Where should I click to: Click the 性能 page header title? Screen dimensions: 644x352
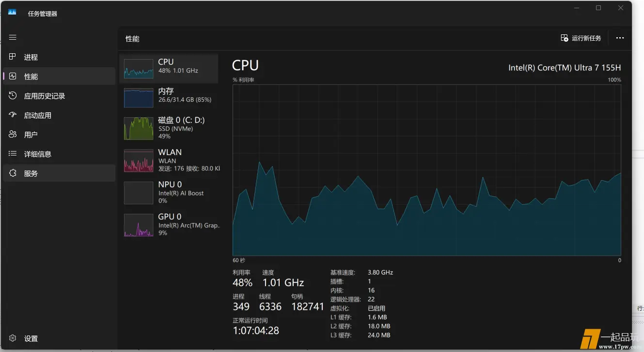pyautogui.click(x=132, y=39)
